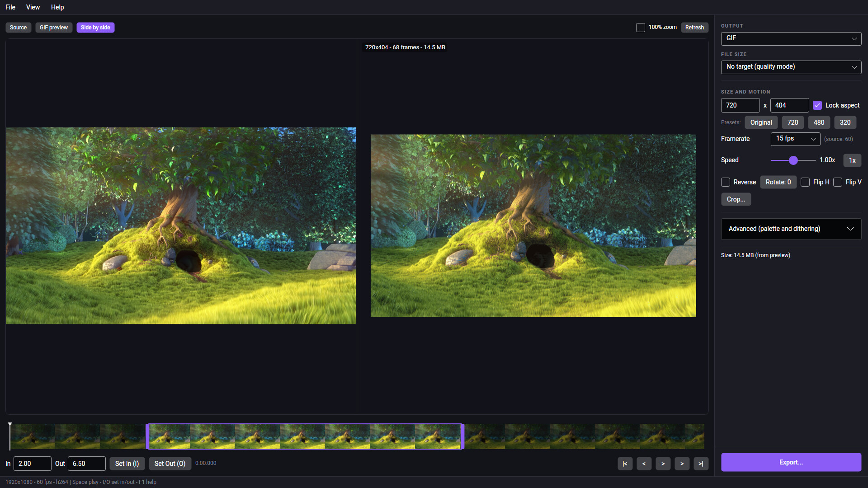Enable the Flip H checkbox
The width and height of the screenshot is (868, 488).
click(x=805, y=182)
